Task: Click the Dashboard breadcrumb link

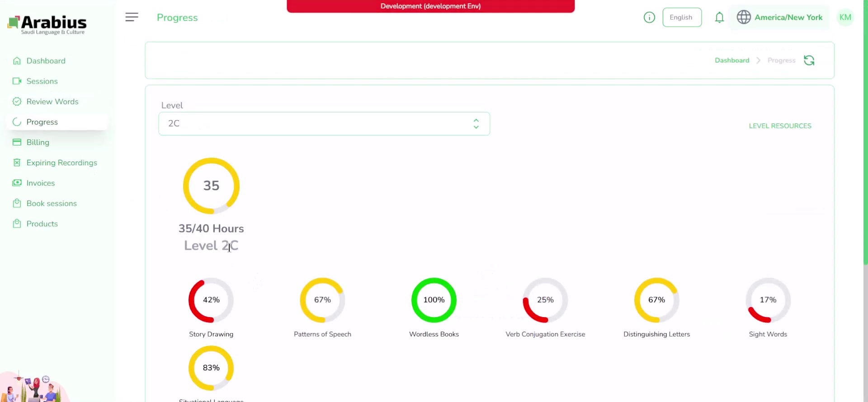Action: (x=732, y=61)
